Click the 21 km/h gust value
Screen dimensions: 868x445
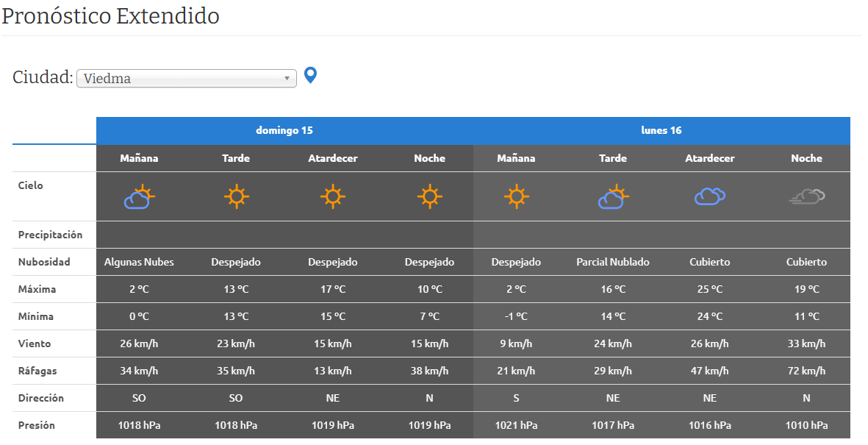pyautogui.click(x=516, y=371)
